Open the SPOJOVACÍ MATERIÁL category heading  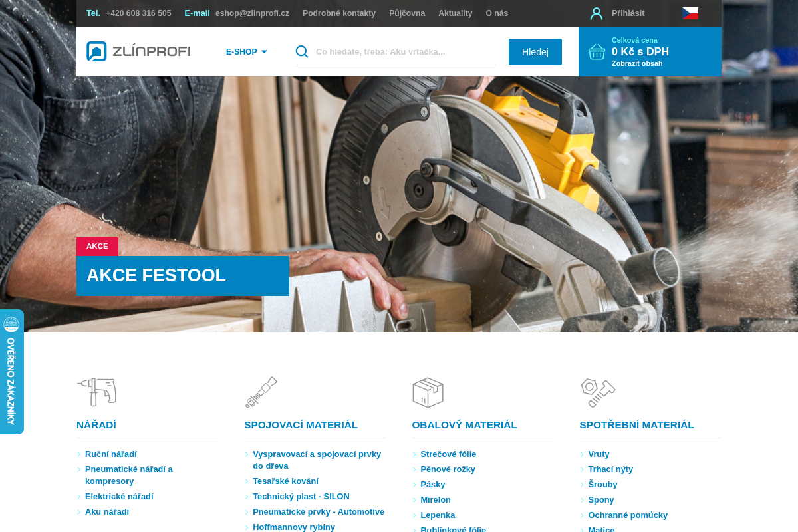click(301, 425)
